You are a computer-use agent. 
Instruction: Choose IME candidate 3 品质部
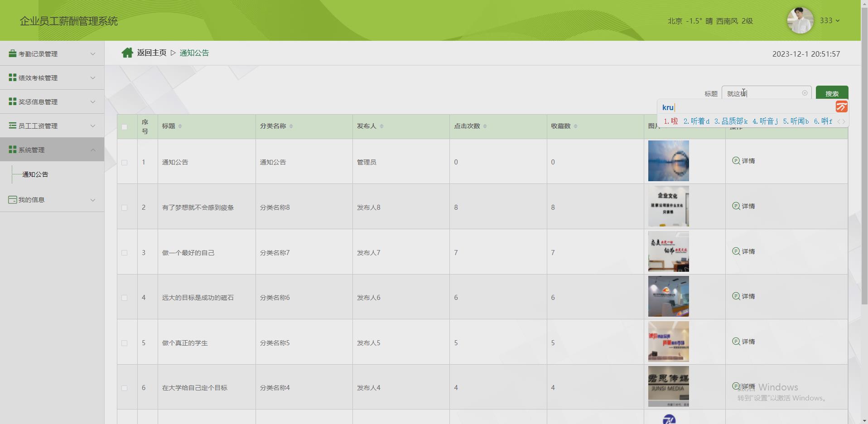click(731, 121)
